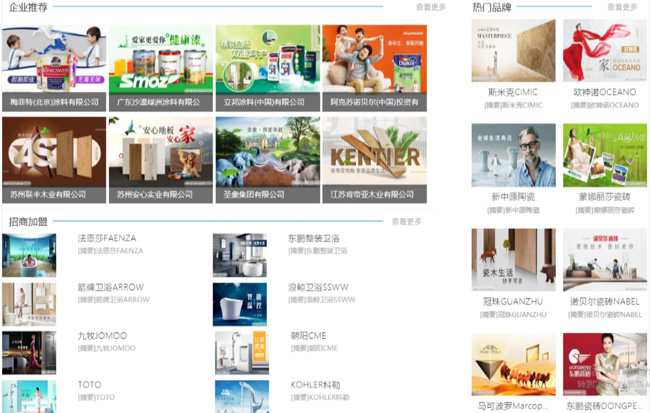Open the 东鹏整装卫浴 franchise title
Image resolution: width=650 pixels, height=413 pixels.
tap(314, 238)
